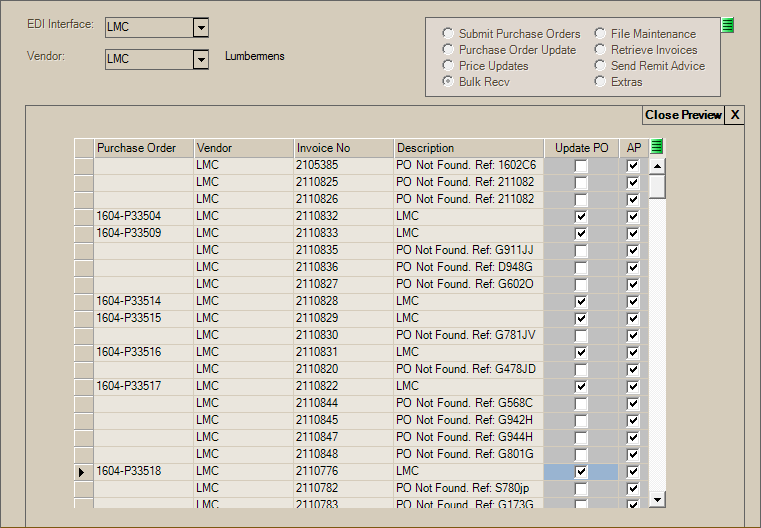Open the EDI Interface dropdown arrow
Image resolution: width=761 pixels, height=528 pixels.
(x=200, y=28)
